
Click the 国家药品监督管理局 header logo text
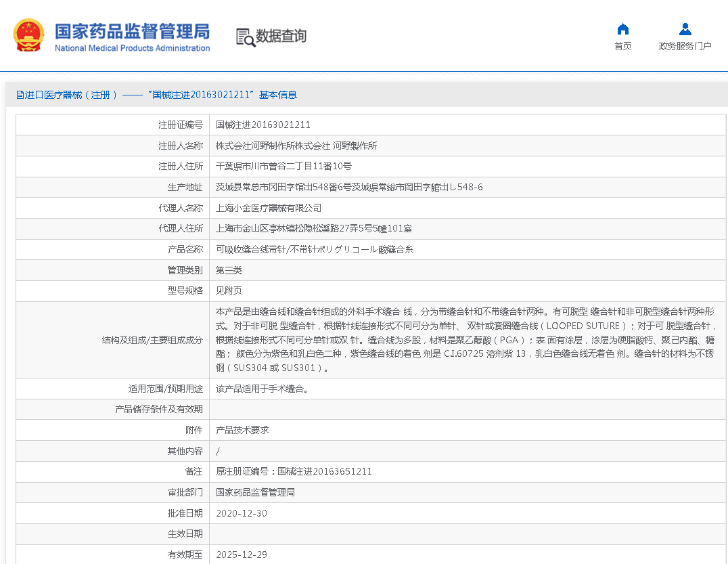tap(131, 32)
